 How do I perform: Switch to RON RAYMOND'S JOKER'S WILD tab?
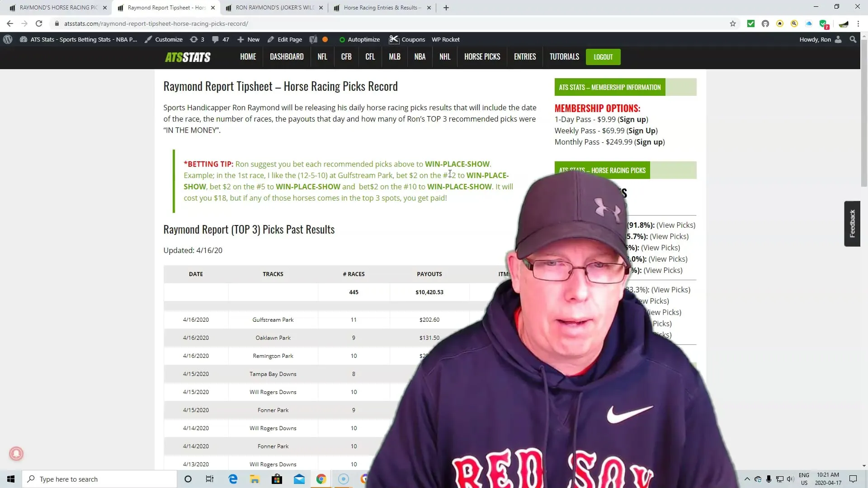275,8
